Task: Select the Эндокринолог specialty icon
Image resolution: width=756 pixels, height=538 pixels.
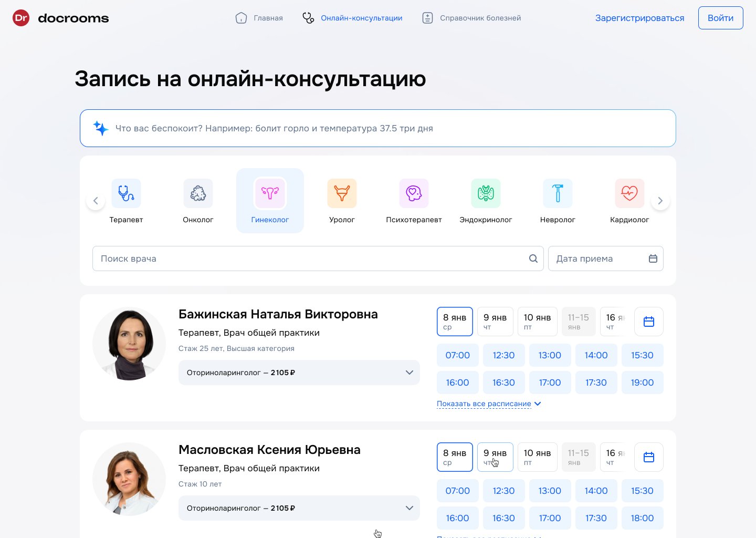Action: click(486, 193)
